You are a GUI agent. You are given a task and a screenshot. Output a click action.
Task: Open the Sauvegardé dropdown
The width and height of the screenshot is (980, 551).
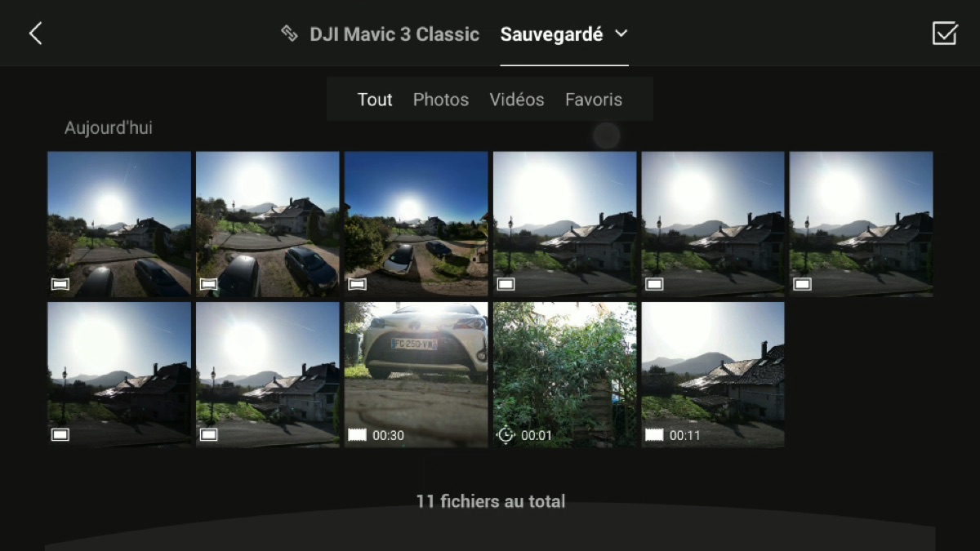coord(564,34)
